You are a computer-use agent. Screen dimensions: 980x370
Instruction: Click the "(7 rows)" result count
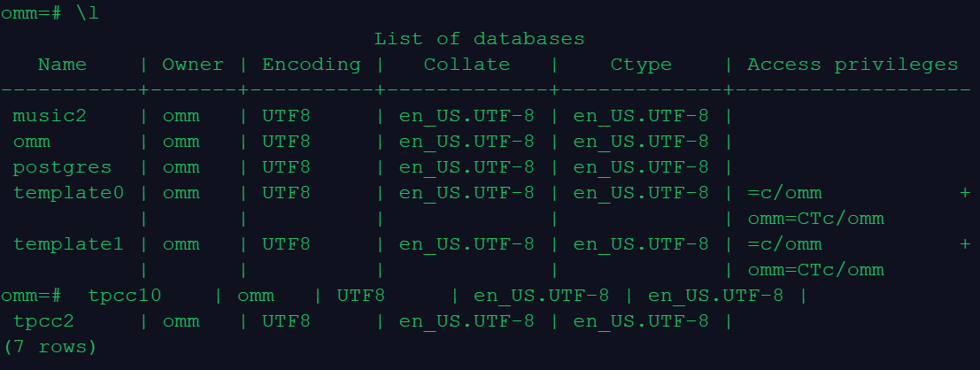point(50,347)
